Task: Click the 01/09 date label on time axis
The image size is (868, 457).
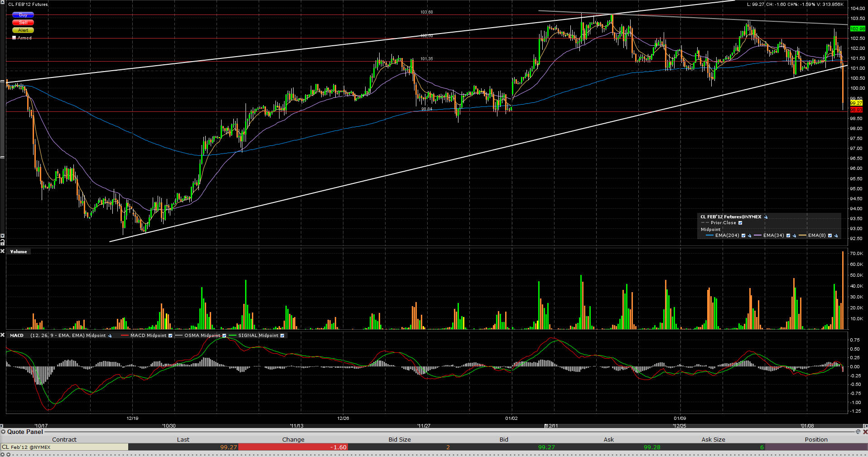Action: (680, 418)
